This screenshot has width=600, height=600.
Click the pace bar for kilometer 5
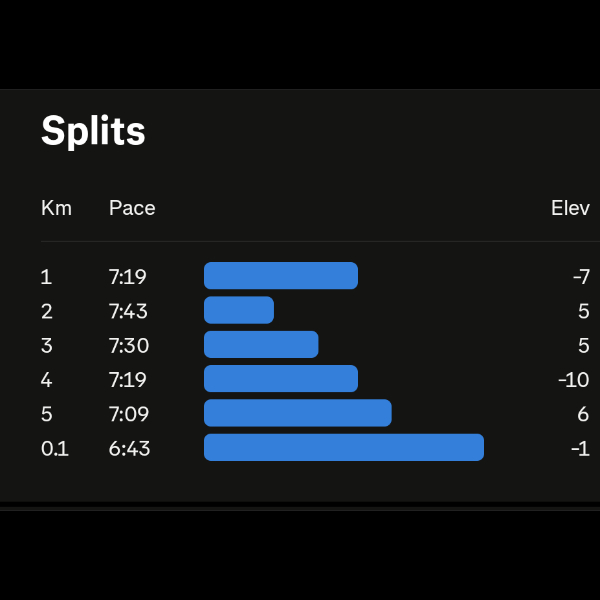297,413
